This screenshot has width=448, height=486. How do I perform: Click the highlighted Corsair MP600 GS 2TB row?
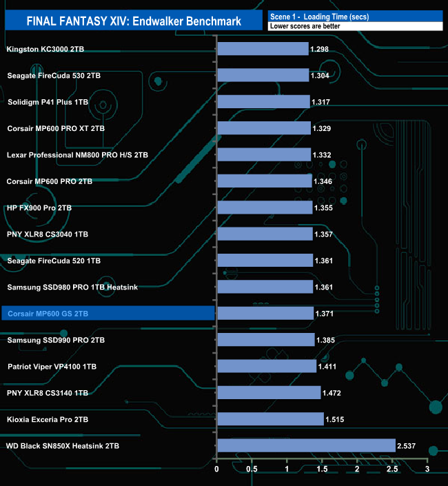pyautogui.click(x=108, y=313)
